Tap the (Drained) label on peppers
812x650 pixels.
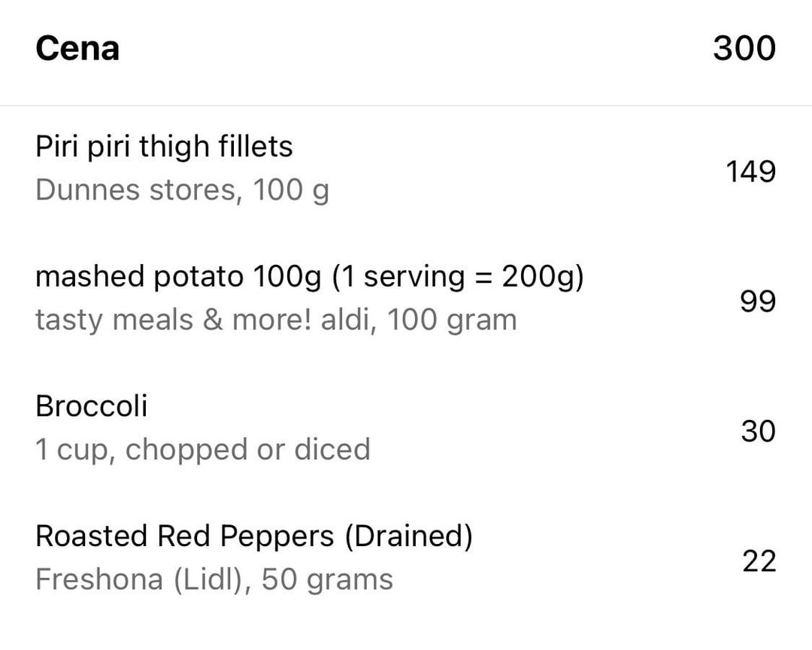[408, 536]
